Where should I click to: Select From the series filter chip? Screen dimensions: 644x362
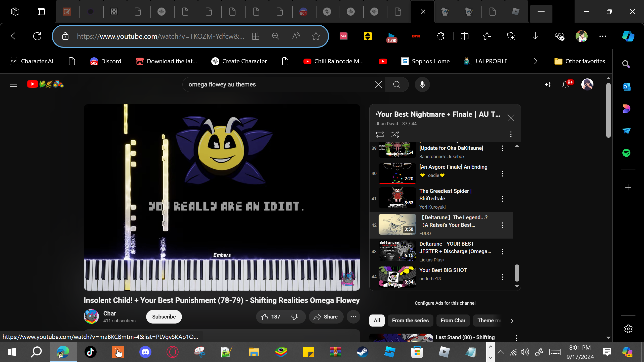pos(410,321)
